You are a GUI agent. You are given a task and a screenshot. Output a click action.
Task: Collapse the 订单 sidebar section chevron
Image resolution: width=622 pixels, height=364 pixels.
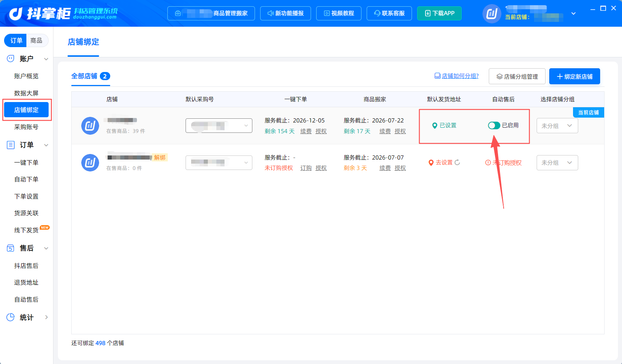point(46,145)
